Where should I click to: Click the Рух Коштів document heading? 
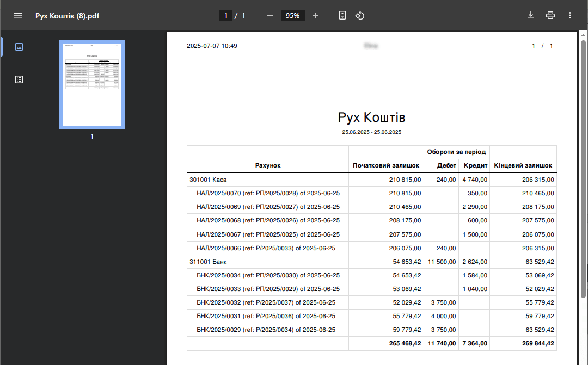pyautogui.click(x=372, y=117)
